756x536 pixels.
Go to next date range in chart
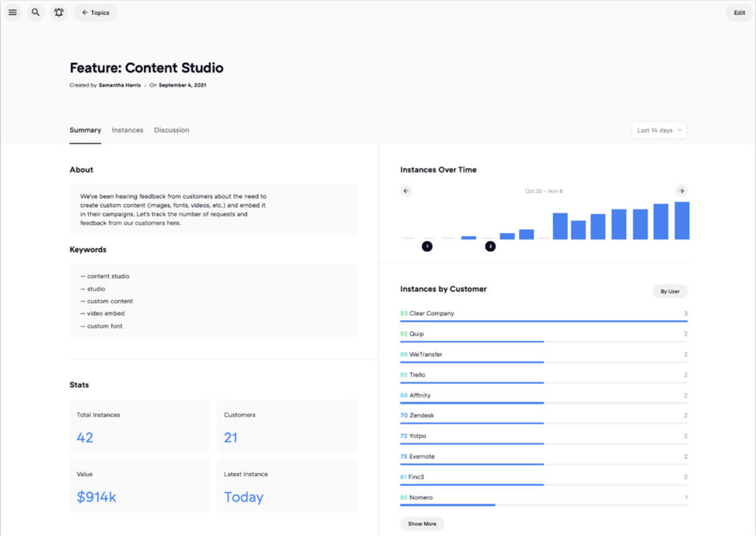(681, 190)
